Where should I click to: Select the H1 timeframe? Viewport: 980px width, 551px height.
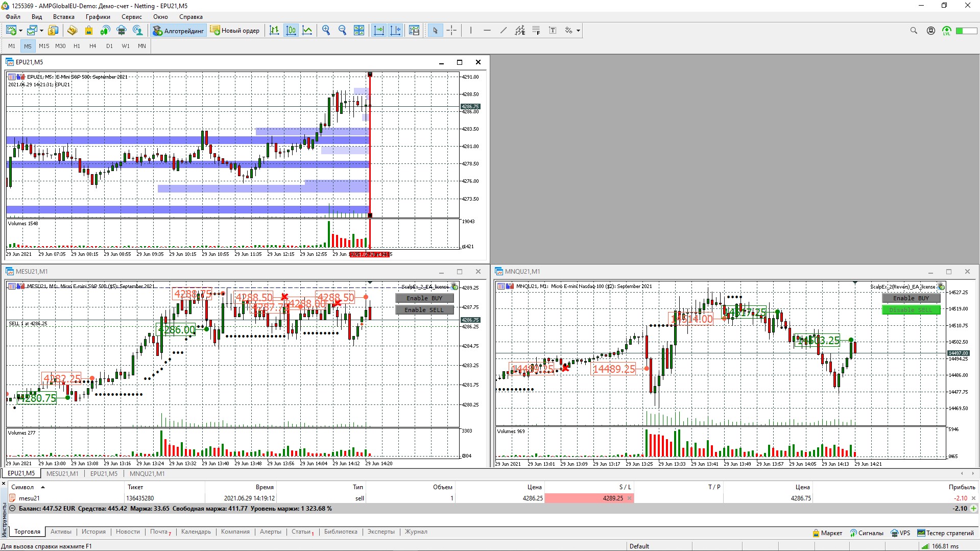coord(77,46)
